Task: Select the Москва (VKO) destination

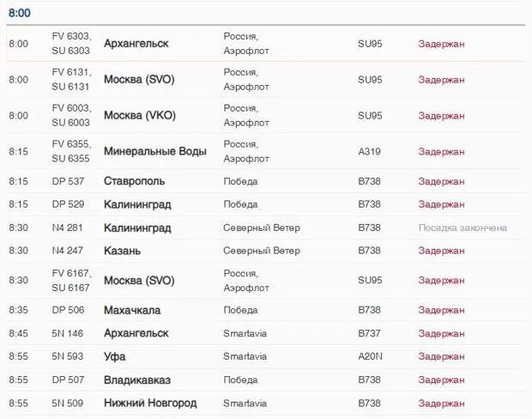Action: [x=140, y=115]
